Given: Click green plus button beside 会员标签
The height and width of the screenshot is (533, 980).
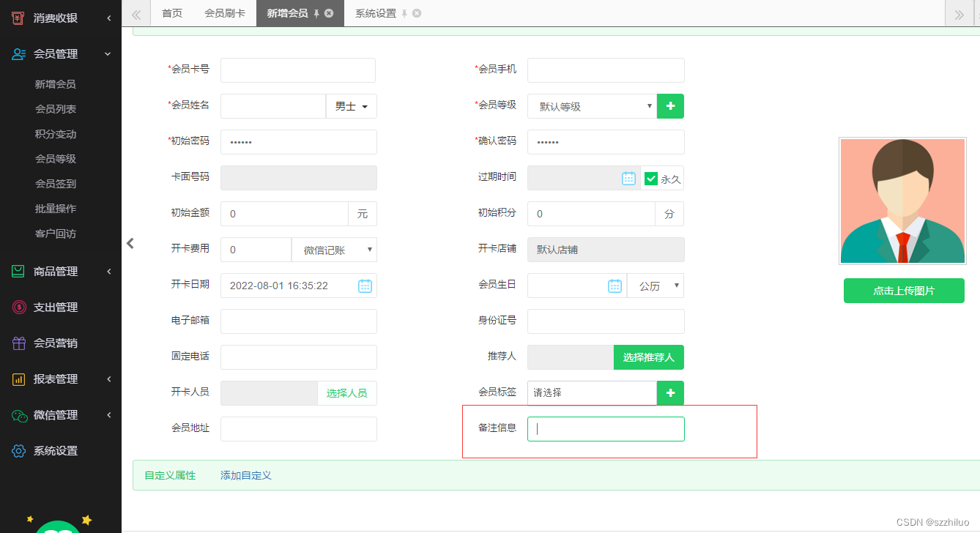Looking at the screenshot, I should click(670, 393).
